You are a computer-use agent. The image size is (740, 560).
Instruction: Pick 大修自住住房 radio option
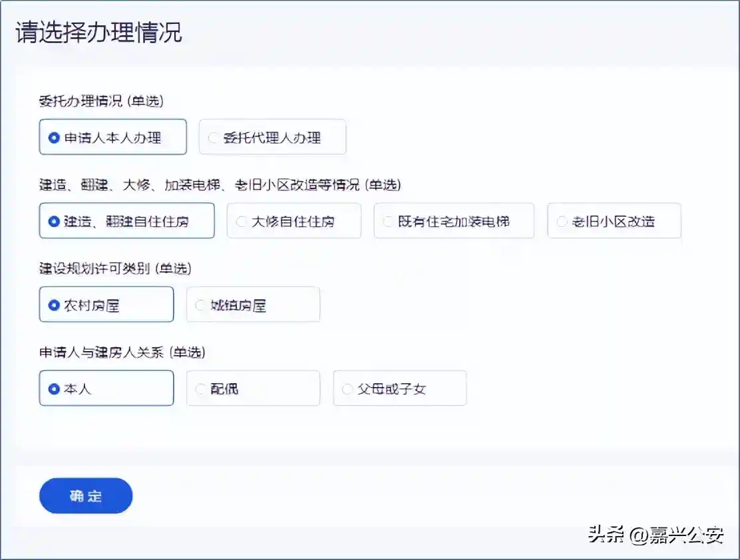pos(293,221)
